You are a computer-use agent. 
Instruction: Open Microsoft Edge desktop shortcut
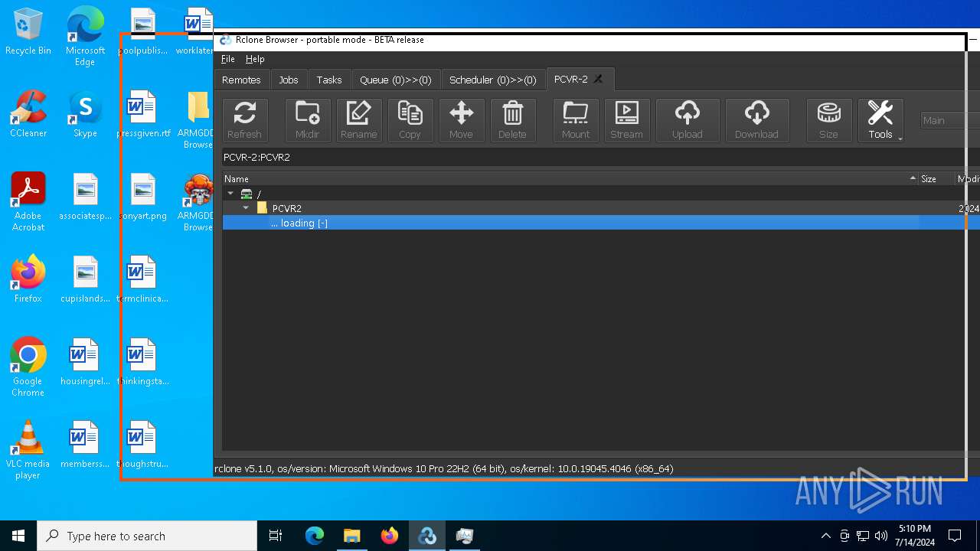[85, 36]
